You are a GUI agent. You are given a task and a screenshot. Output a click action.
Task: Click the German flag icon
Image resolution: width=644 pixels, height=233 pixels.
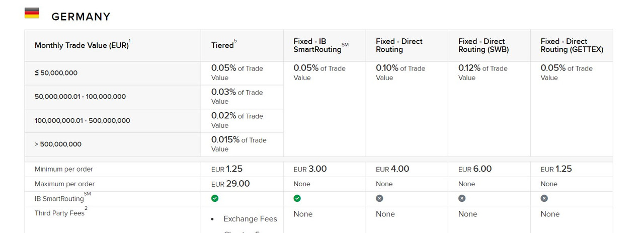(32, 14)
